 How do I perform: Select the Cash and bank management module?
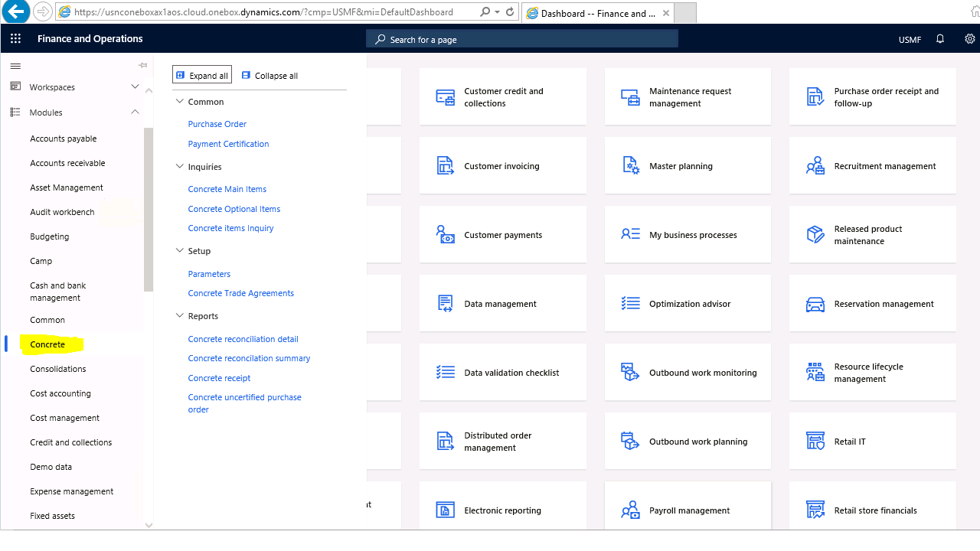click(58, 292)
